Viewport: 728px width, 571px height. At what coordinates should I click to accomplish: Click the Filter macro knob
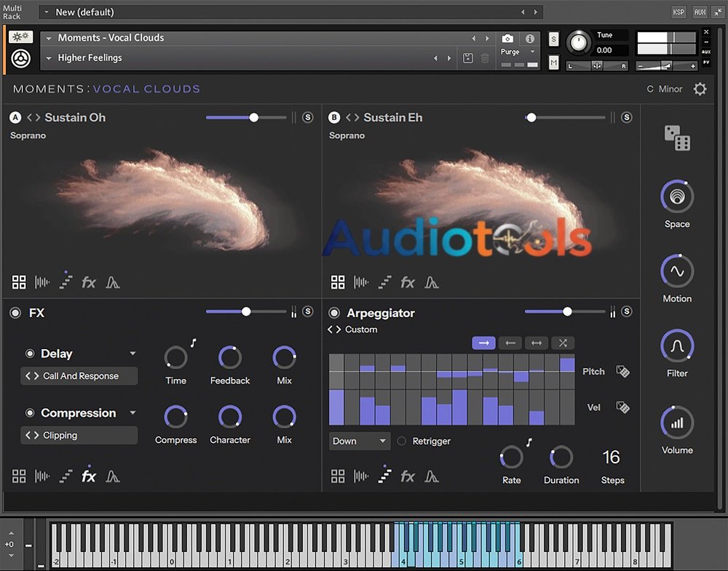pyautogui.click(x=677, y=346)
